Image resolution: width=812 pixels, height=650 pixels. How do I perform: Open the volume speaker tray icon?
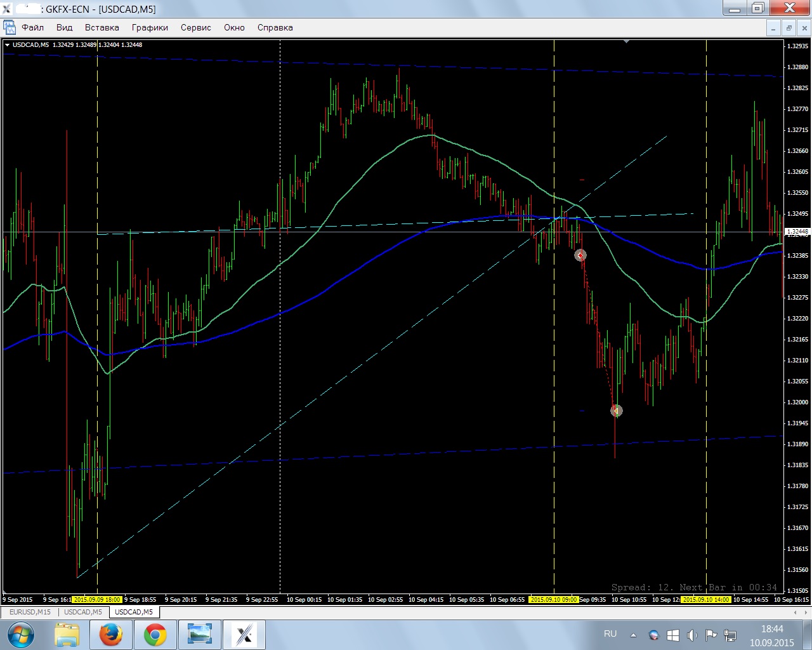coord(692,635)
